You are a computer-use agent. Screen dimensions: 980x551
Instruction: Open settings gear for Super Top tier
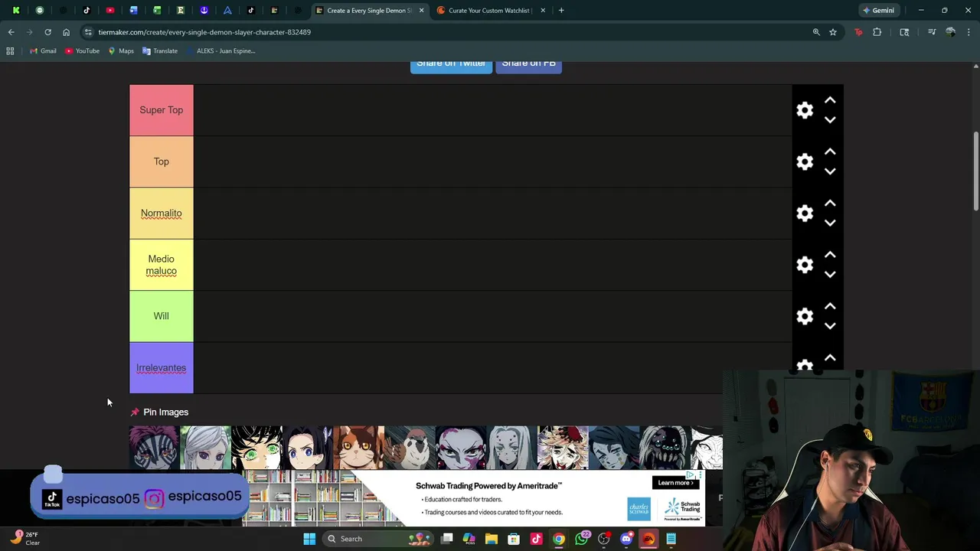[805, 110]
